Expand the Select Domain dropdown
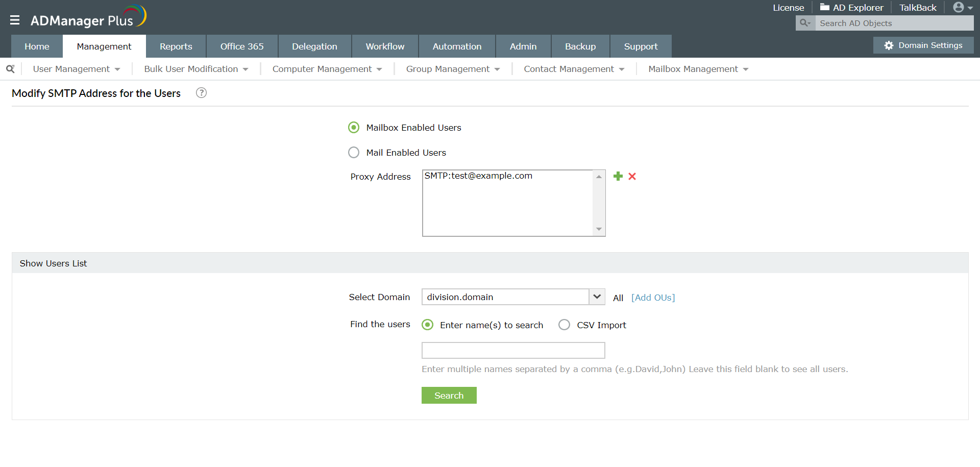This screenshot has width=980, height=467. 597,297
